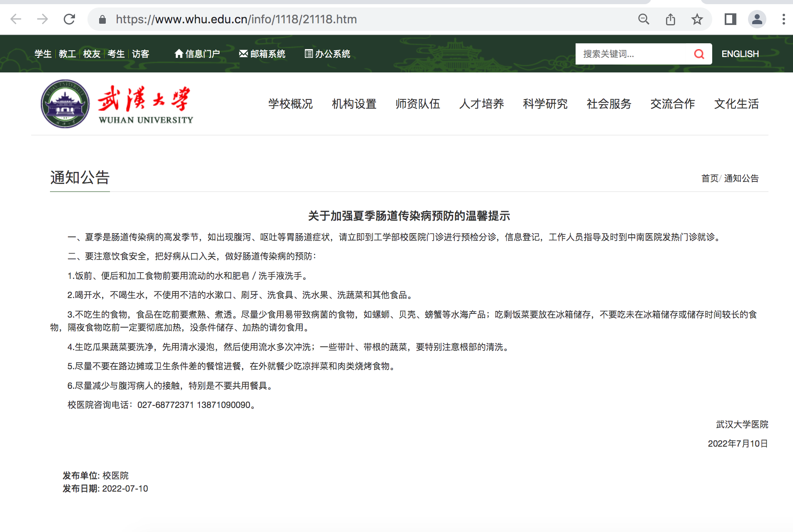This screenshot has height=532, width=793.
Task: Share this page via share icon
Action: point(670,19)
